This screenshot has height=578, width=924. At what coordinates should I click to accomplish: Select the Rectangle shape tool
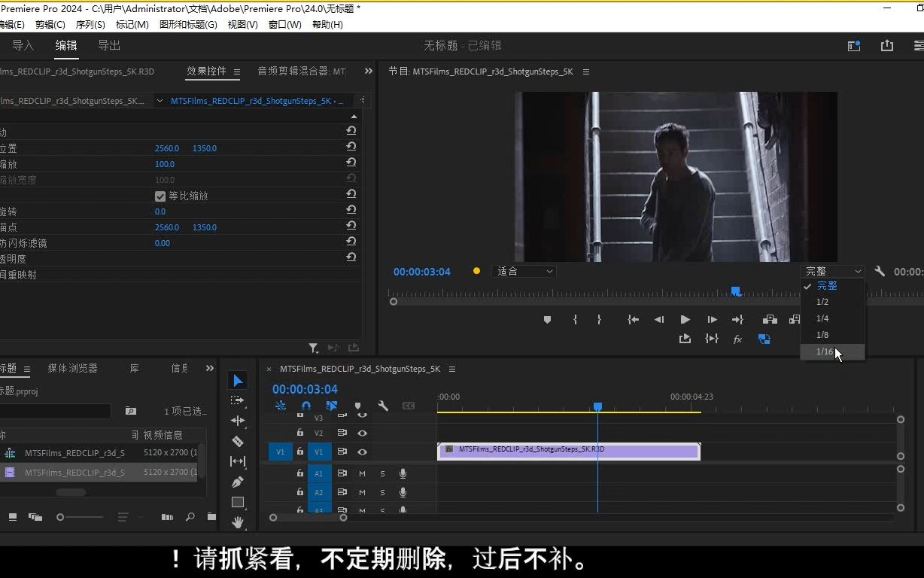238,502
